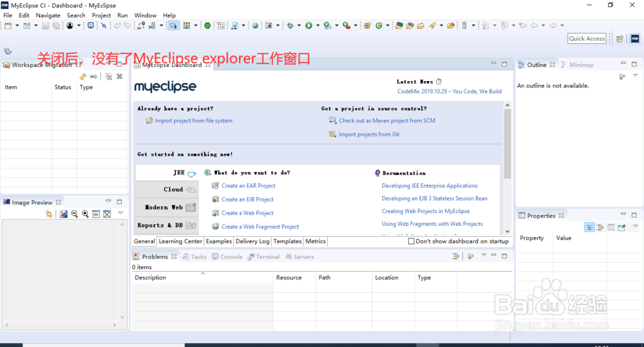The width and height of the screenshot is (644, 347).
Task: Click the colored grid toolbar icon
Action: pos(187,26)
